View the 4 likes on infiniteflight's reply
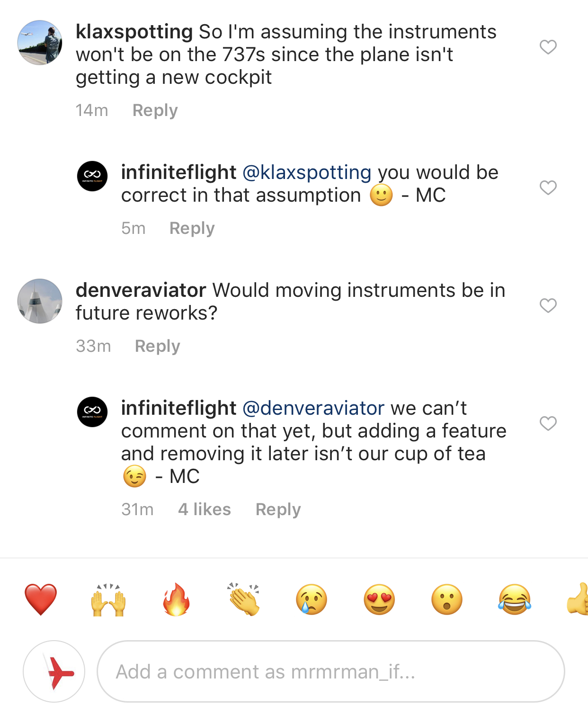Screen dimensions: 588x714 204,509
